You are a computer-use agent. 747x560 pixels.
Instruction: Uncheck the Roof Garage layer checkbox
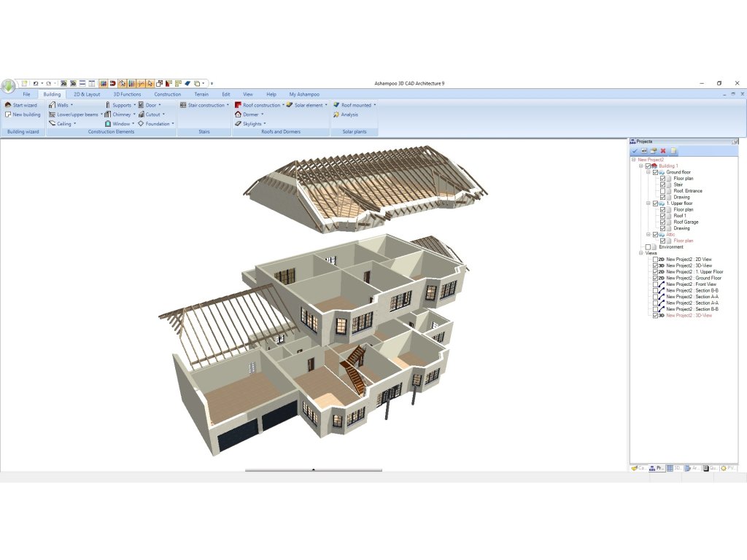662,222
